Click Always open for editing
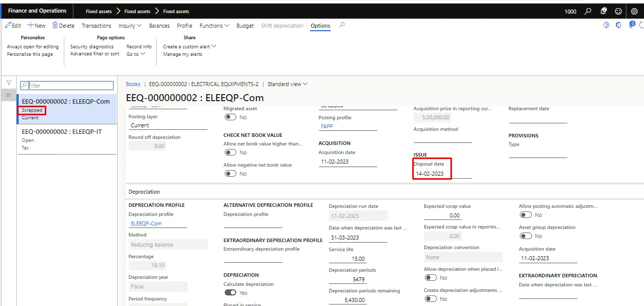The width and height of the screenshot is (644, 306). 33,47
